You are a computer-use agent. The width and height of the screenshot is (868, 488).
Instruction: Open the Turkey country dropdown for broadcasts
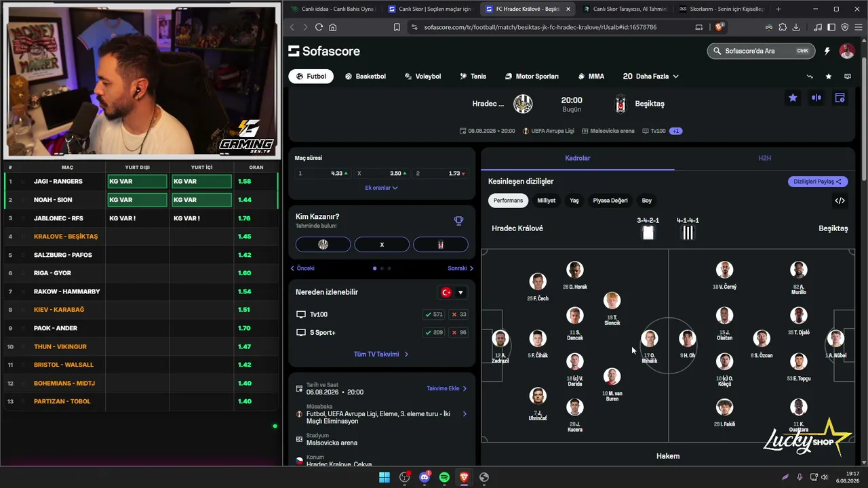452,292
